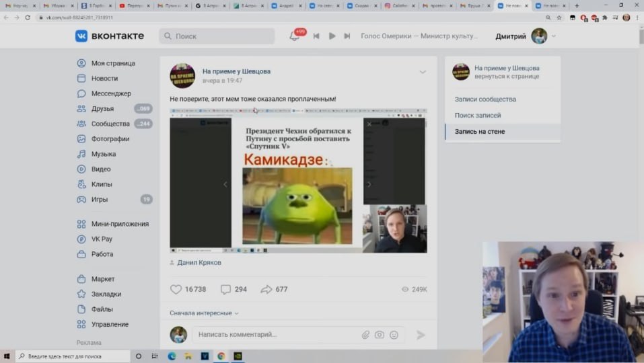Open Edge from the taskbar

pyautogui.click(x=172, y=356)
